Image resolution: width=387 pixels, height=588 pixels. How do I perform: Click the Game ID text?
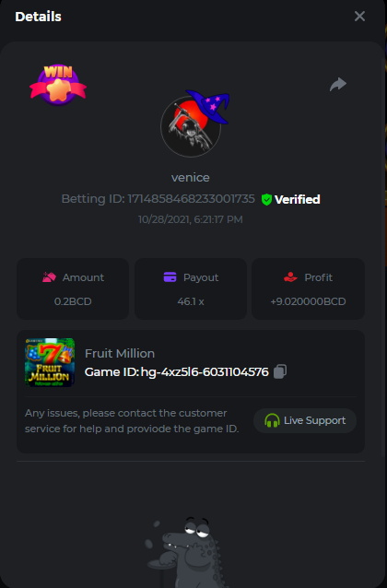[177, 372]
